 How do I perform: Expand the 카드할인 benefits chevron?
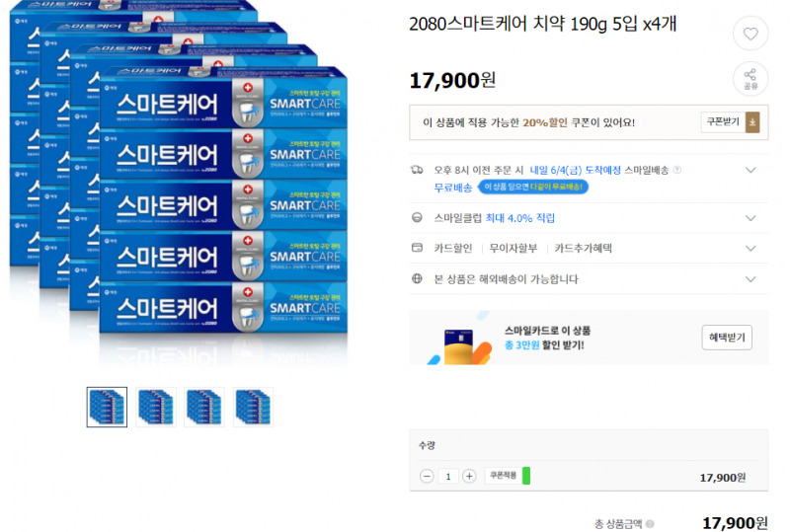[x=750, y=249]
